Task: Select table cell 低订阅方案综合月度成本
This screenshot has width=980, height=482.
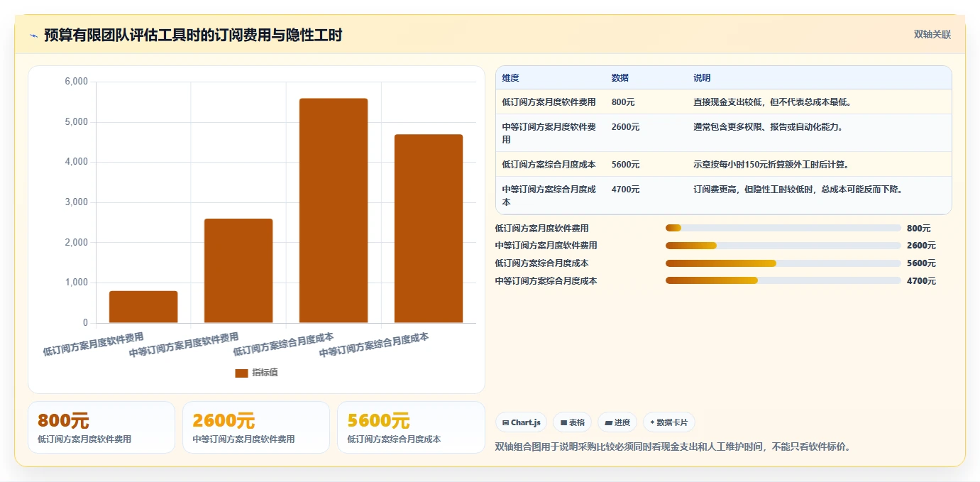Action: [549, 165]
